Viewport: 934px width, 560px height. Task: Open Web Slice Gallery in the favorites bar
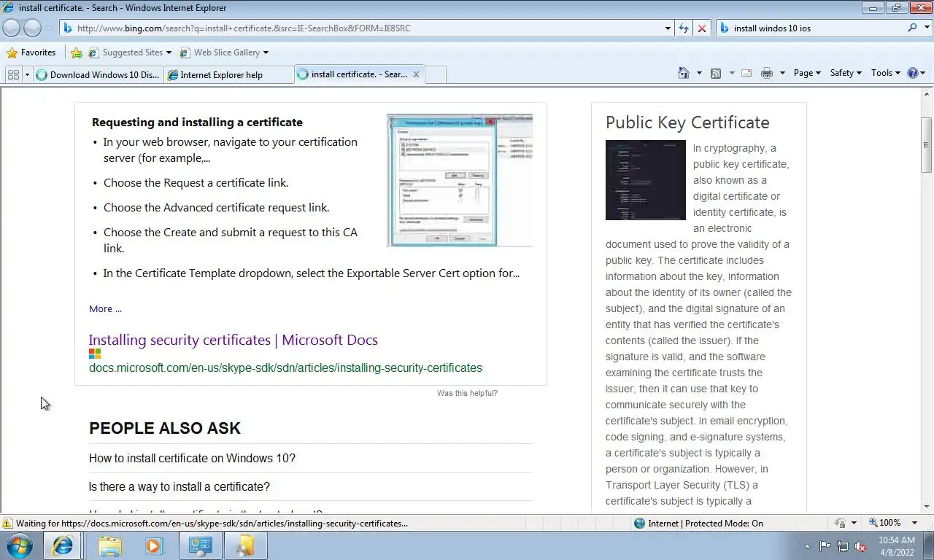(x=224, y=52)
